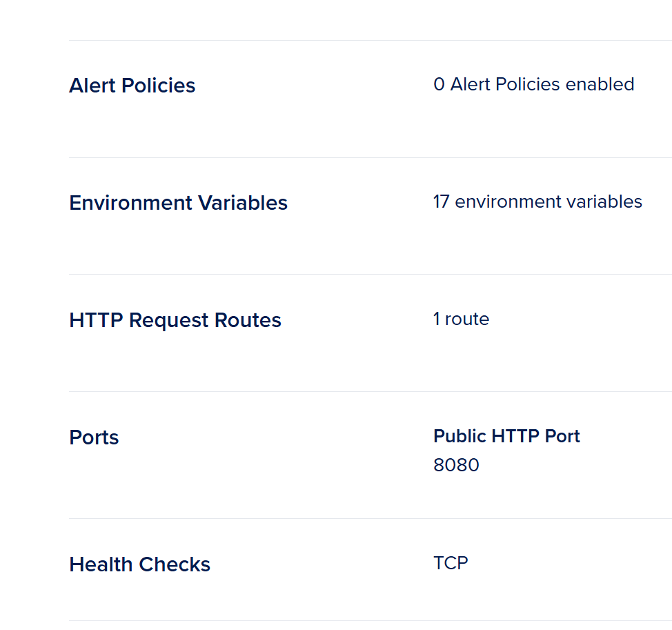The height and width of the screenshot is (630, 672).
Task: Open the Environment Variables section heading
Action: tap(178, 203)
